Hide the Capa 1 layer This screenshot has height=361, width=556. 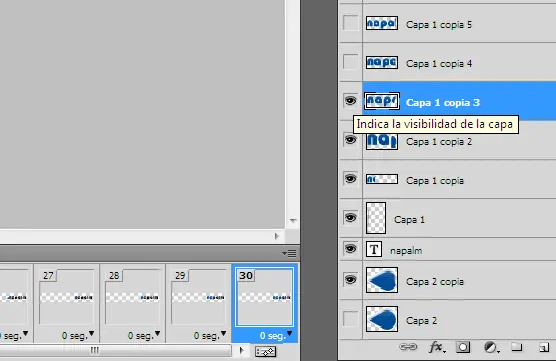tap(350, 217)
